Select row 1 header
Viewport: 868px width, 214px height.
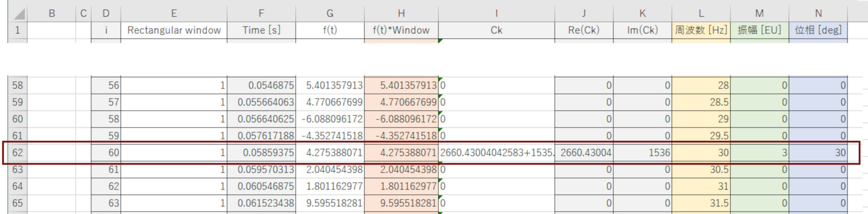point(17,30)
